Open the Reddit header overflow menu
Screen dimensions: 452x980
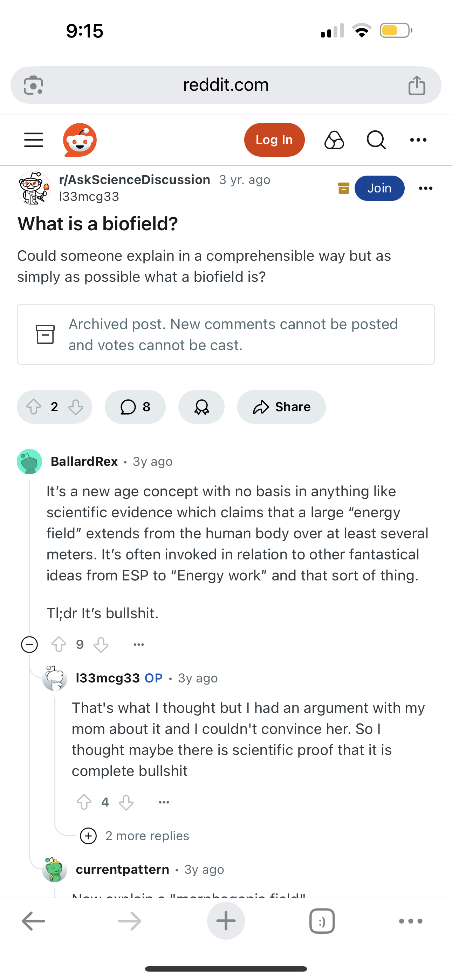coord(418,140)
